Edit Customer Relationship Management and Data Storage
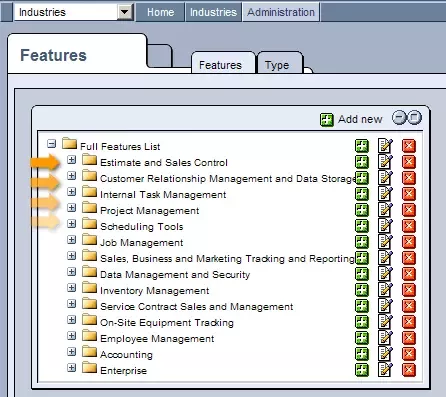Image resolution: width=446 pixels, height=397 pixels. [x=385, y=178]
